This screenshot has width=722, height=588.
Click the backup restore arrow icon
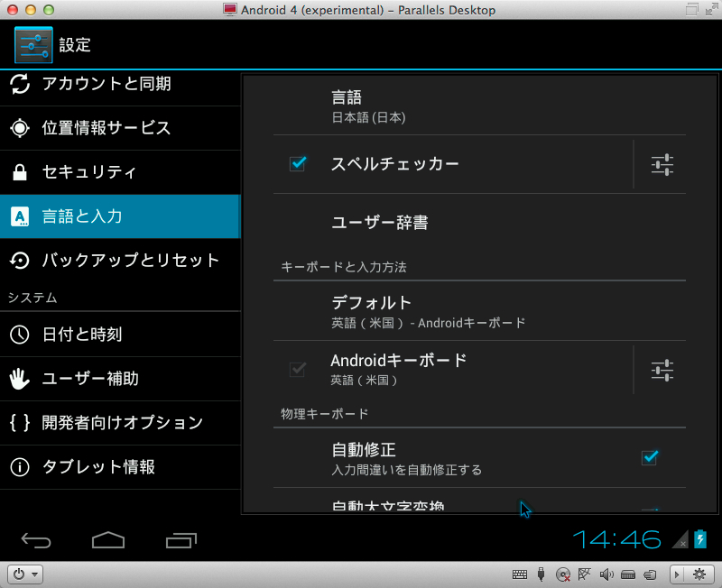point(19,261)
